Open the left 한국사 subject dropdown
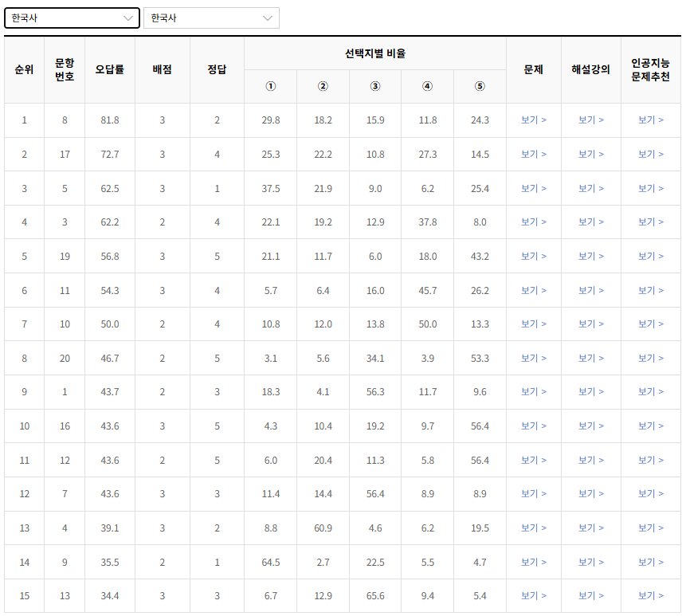The image size is (682, 616). pos(72,17)
